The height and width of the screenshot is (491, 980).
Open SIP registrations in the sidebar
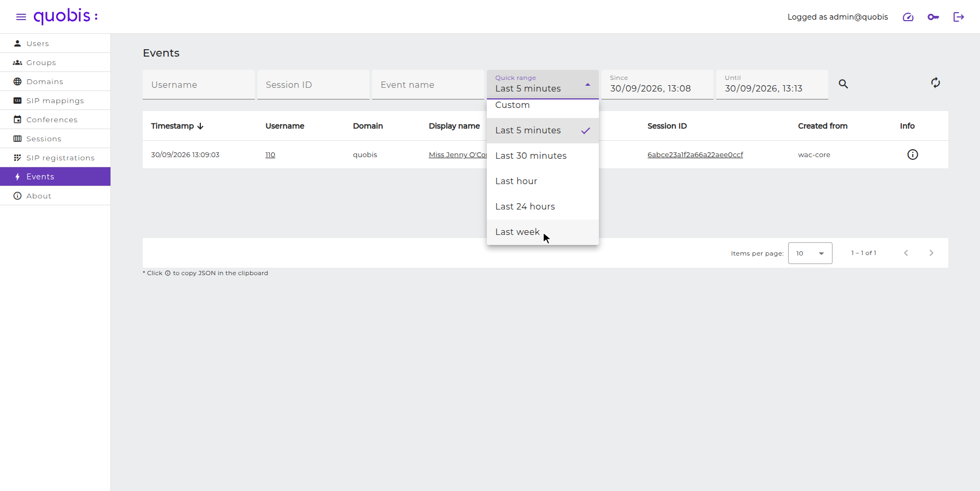coord(55,158)
